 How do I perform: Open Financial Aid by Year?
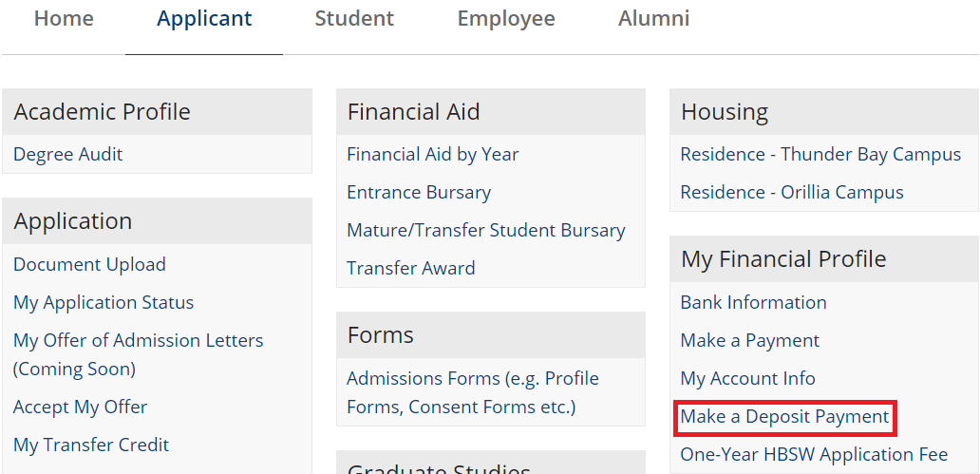coord(433,154)
